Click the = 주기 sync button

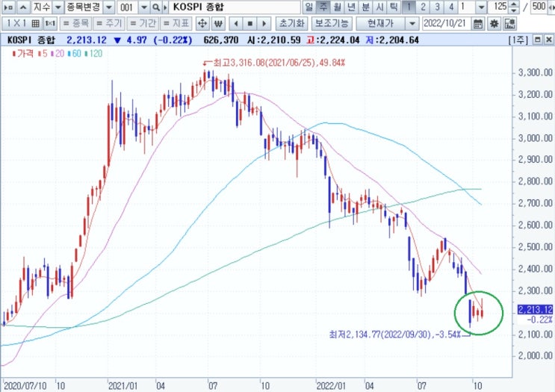(x=108, y=24)
